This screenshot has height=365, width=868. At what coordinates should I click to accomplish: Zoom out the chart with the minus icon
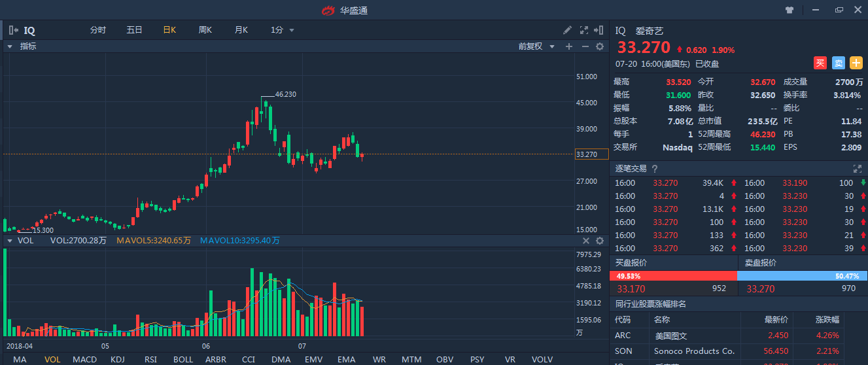(585, 46)
